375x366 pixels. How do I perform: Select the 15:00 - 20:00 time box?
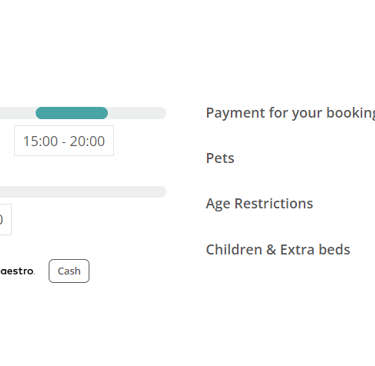(64, 141)
